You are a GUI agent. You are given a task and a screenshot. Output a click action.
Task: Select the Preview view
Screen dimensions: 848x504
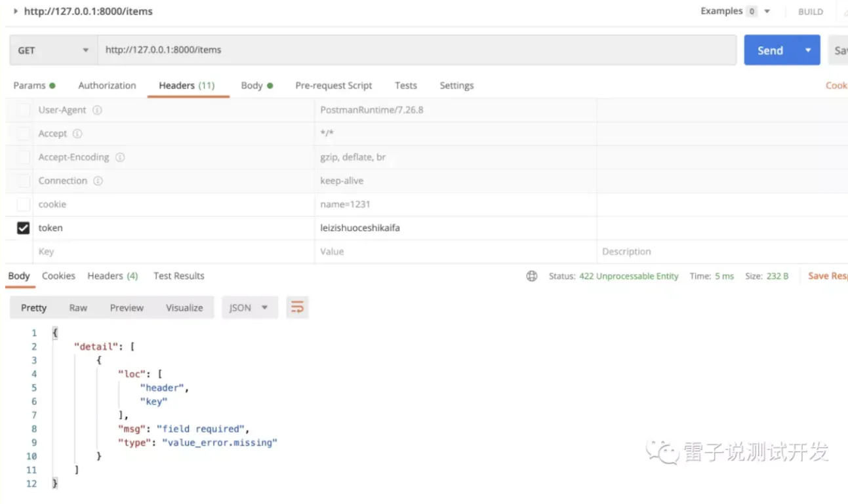127,307
